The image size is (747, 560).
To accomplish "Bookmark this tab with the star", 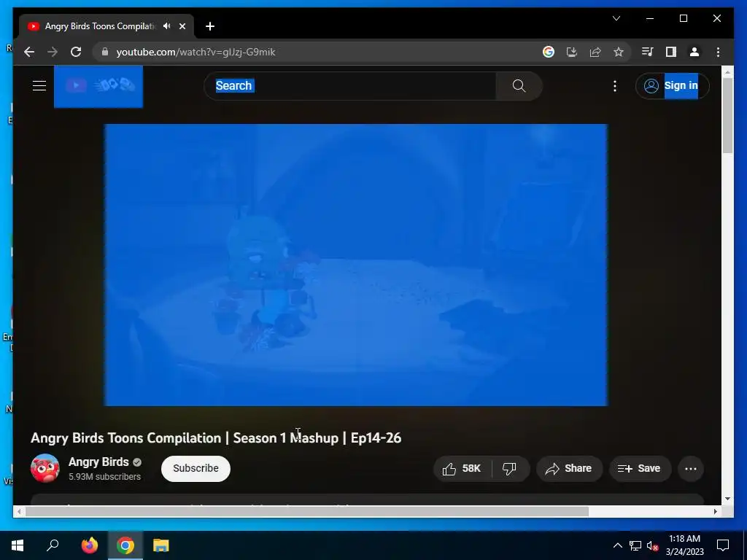I will click(619, 52).
